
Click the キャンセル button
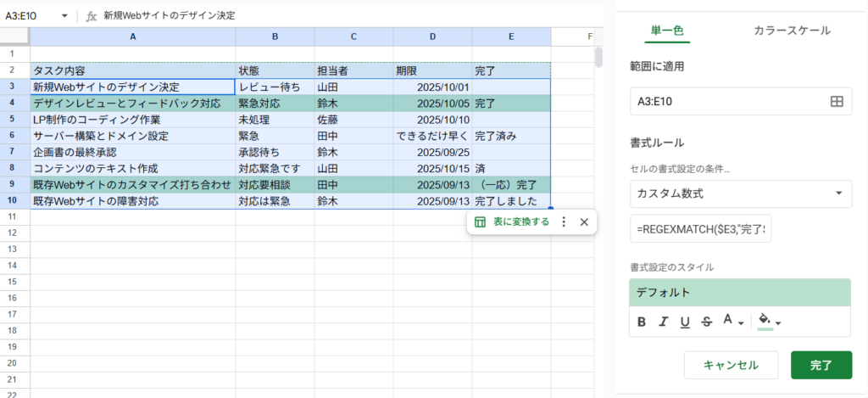(x=731, y=365)
